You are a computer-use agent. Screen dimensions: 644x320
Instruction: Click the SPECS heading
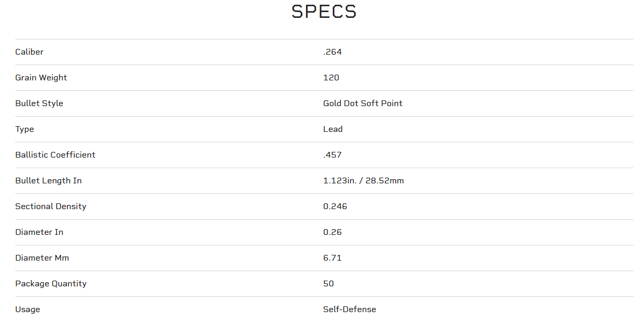tap(324, 12)
